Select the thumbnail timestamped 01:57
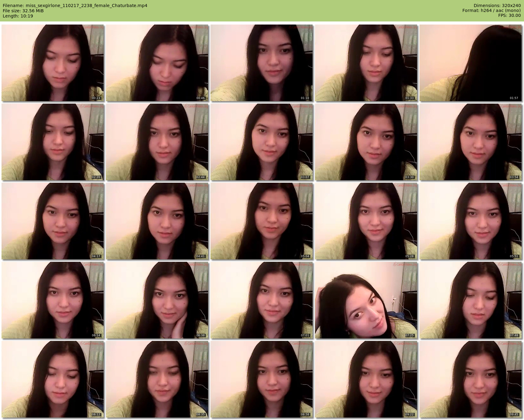524x420 pixels. click(471, 63)
